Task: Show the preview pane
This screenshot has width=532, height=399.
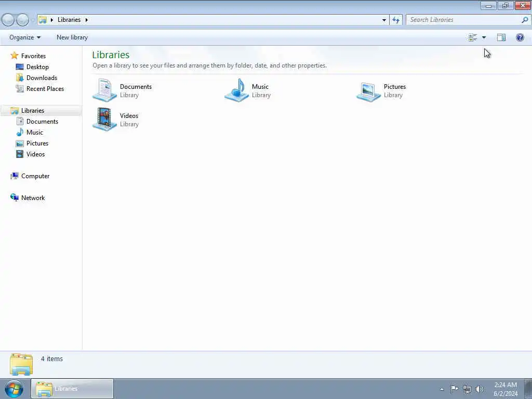Action: [501, 37]
